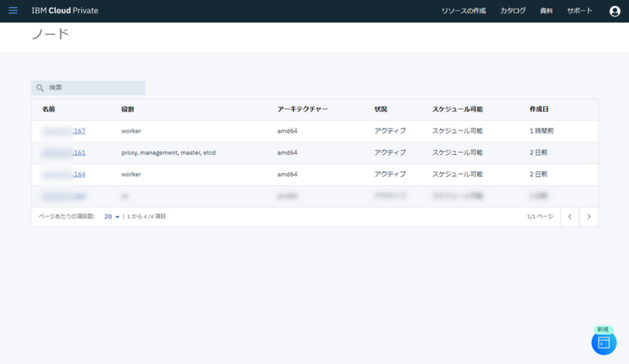Sort by 作成日 column header
This screenshot has height=364, width=629.
point(539,109)
